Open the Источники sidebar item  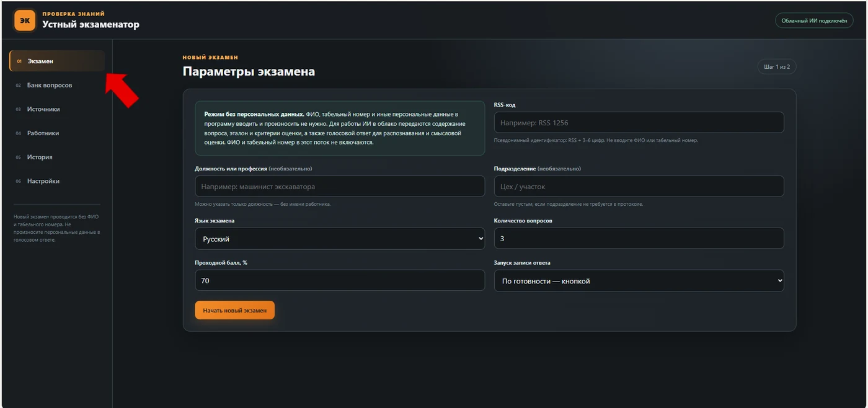pyautogui.click(x=57, y=109)
